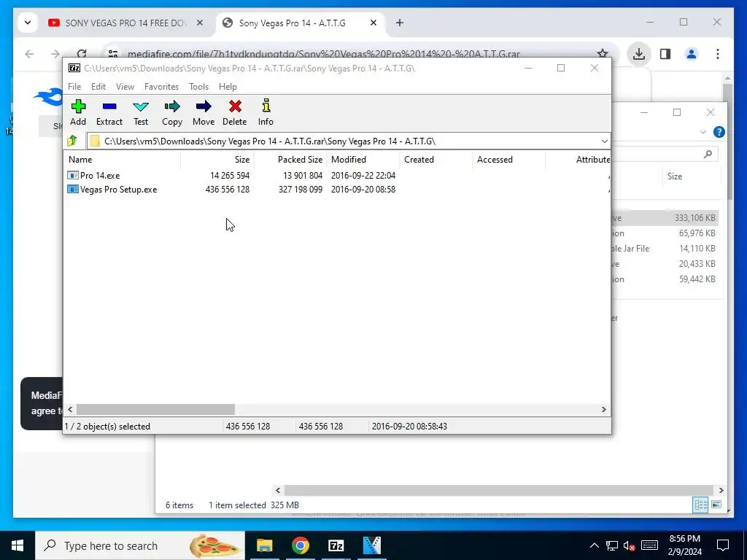Screen dimensions: 747x560
Task: Click the muted volume tray icon
Action: (629, 545)
